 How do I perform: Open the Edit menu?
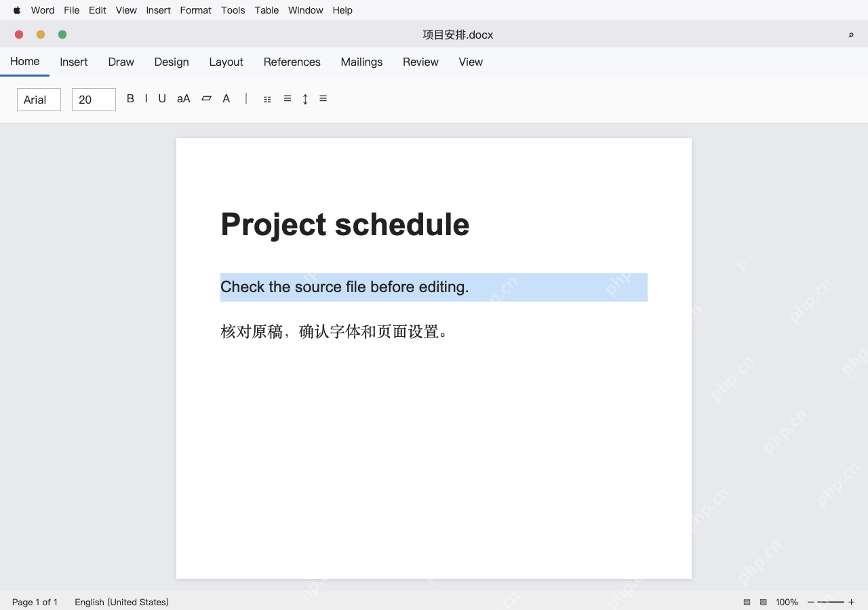(98, 10)
